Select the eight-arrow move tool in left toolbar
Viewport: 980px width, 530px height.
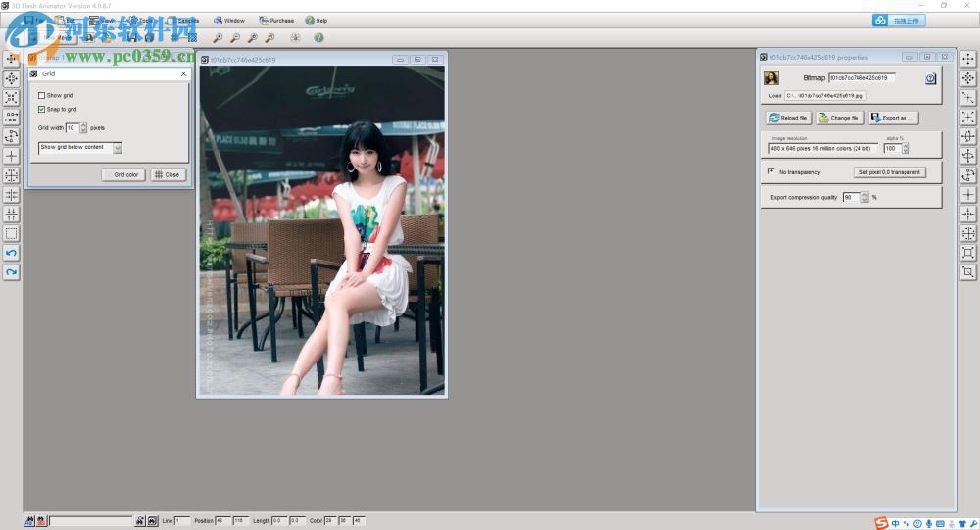coord(11,78)
